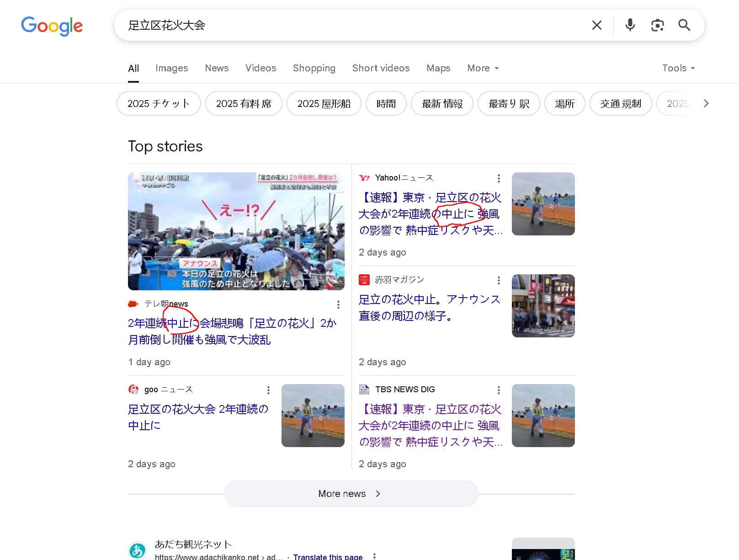Open the テレ朝news large crowd thumbnail

[236, 231]
